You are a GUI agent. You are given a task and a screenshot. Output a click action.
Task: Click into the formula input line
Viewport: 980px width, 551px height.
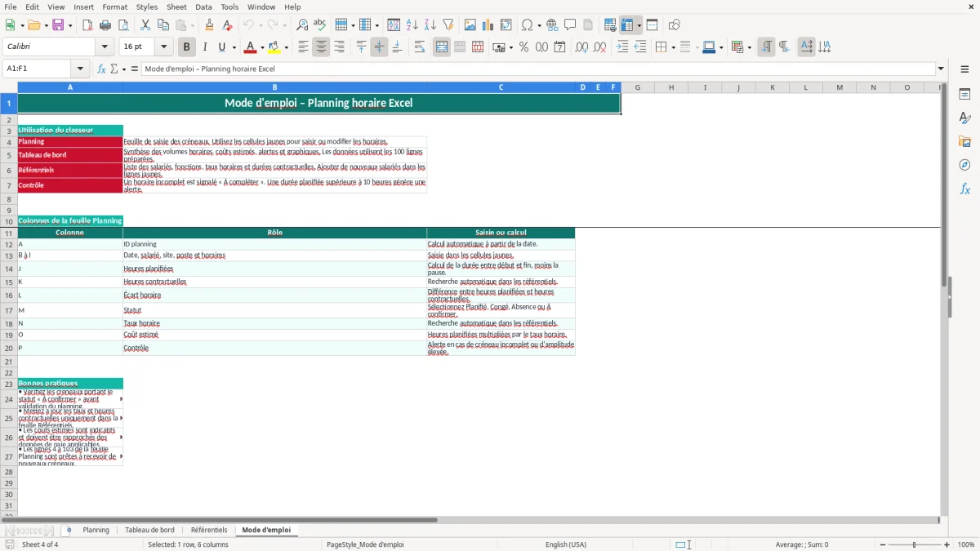point(538,69)
